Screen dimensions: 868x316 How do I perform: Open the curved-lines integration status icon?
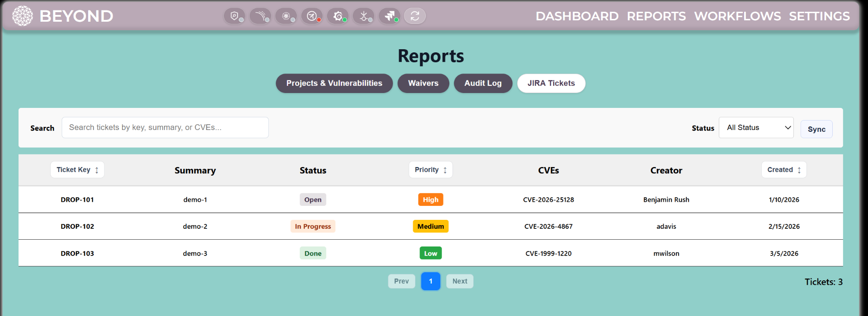pos(260,16)
